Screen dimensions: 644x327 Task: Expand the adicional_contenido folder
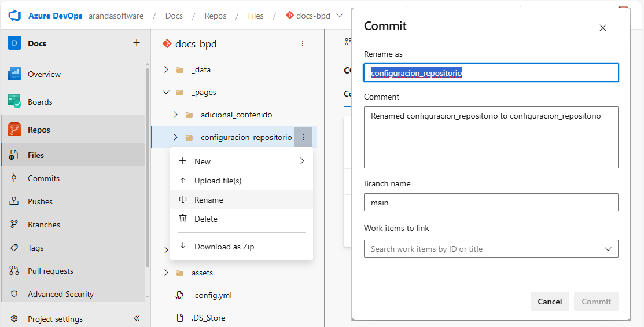pyautogui.click(x=175, y=115)
